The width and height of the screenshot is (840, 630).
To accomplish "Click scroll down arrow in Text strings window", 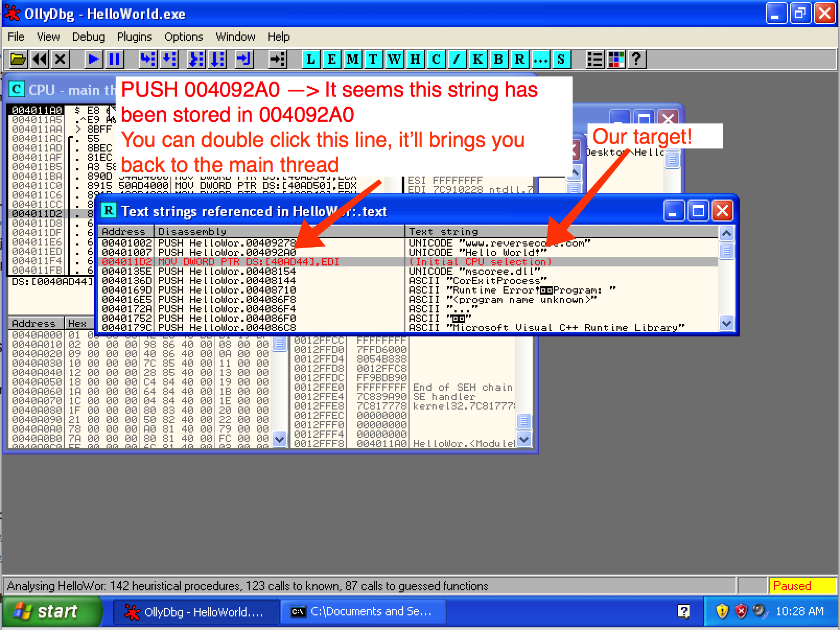I will pos(726,323).
